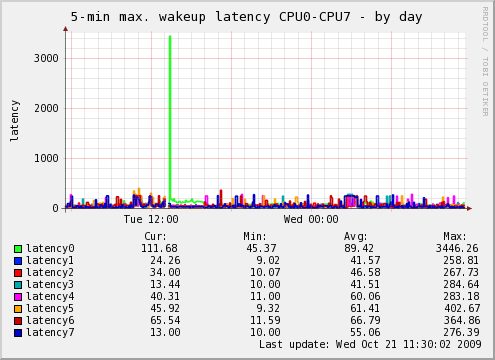Click the vertical latency axis label

coord(14,121)
